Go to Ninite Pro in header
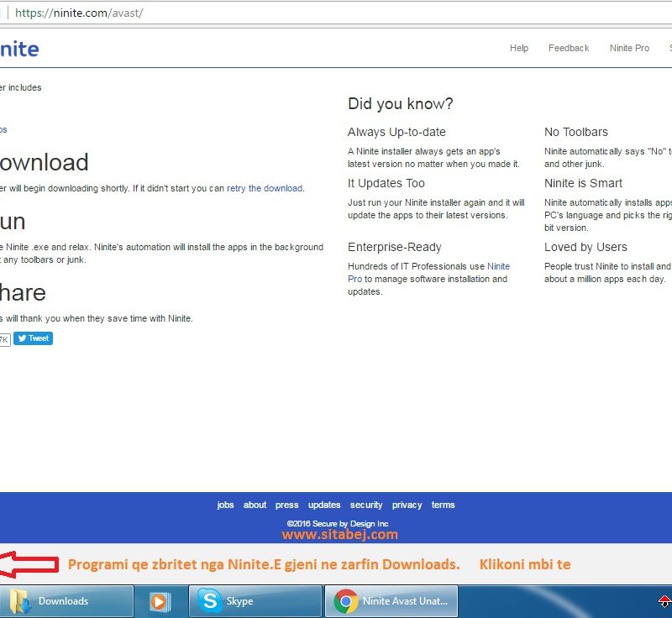This screenshot has width=672, height=618. (629, 48)
